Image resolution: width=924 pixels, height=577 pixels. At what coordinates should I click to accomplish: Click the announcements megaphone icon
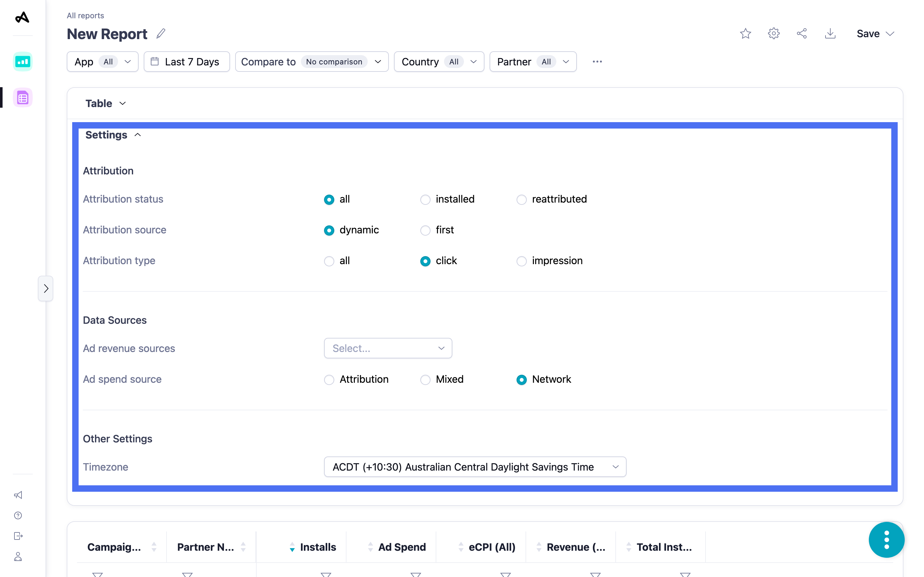coord(18,495)
